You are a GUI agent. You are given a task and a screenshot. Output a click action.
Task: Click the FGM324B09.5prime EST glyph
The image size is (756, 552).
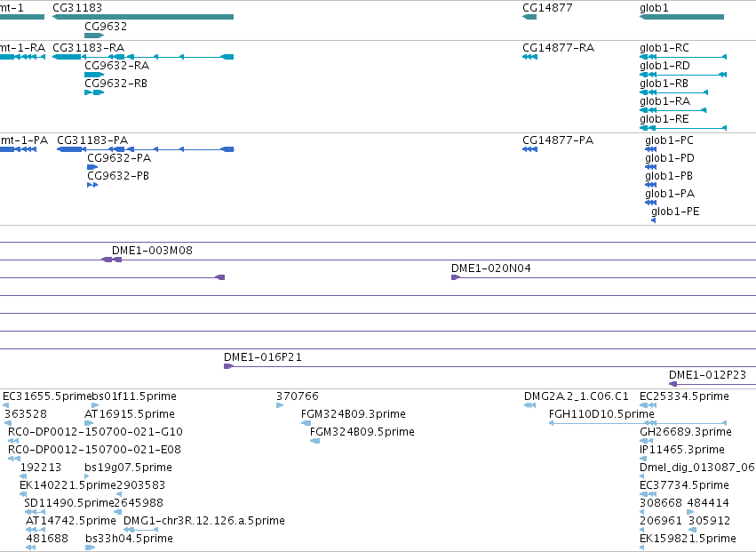tap(314, 441)
